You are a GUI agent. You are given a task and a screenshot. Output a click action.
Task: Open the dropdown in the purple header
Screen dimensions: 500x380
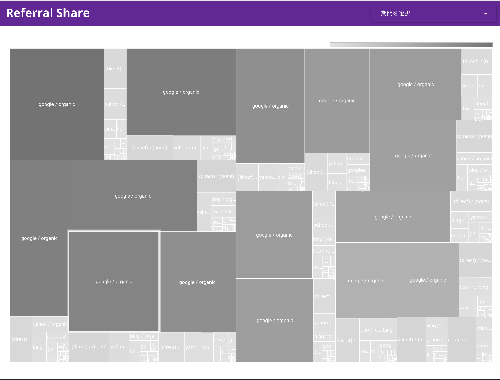[x=433, y=13]
